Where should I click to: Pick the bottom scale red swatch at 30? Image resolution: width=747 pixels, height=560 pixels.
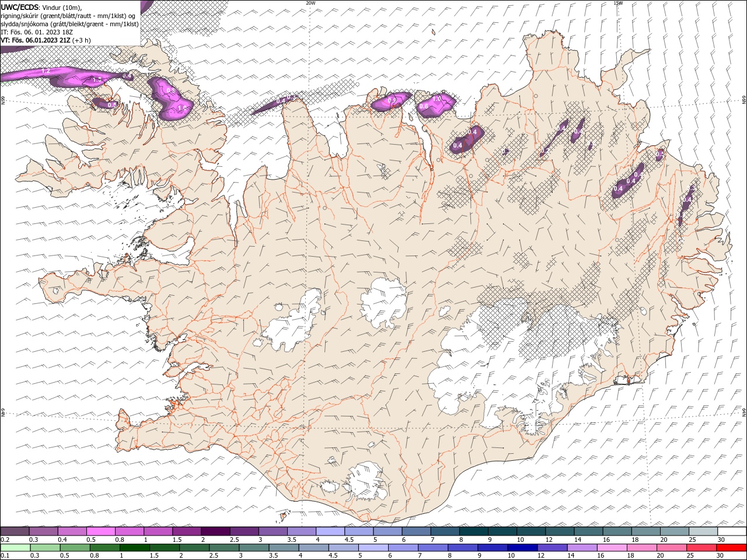tap(731, 548)
